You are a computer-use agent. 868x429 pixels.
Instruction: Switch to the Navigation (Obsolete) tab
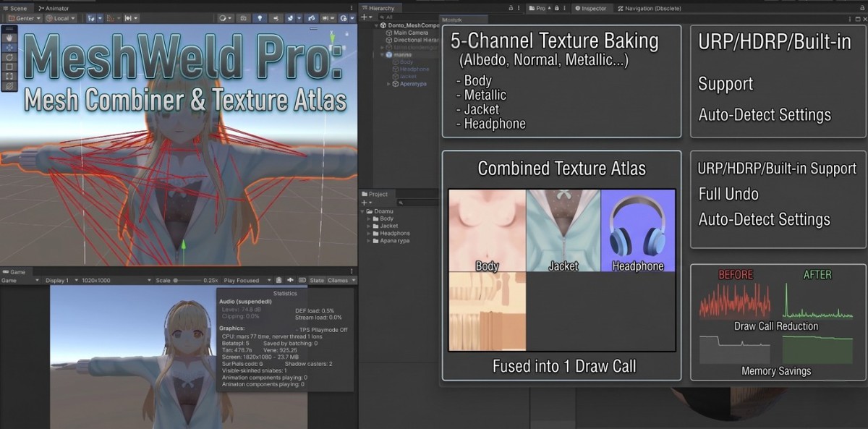[650, 8]
